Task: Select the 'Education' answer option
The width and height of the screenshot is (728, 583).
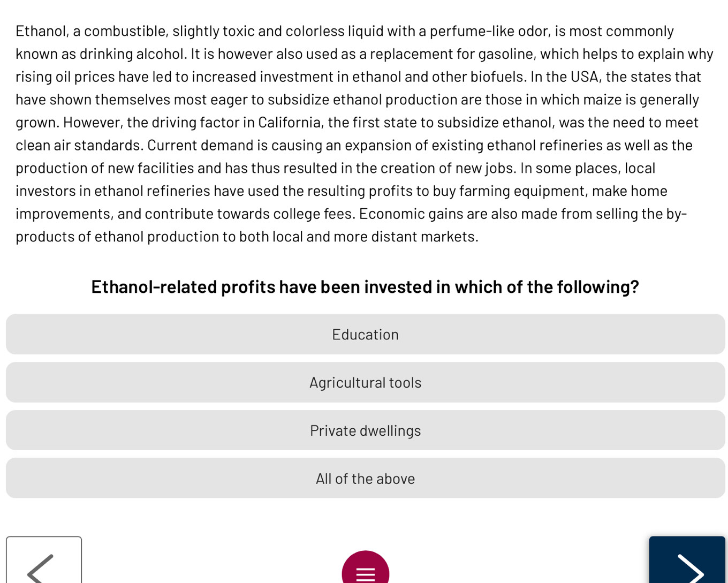Action: click(x=365, y=334)
